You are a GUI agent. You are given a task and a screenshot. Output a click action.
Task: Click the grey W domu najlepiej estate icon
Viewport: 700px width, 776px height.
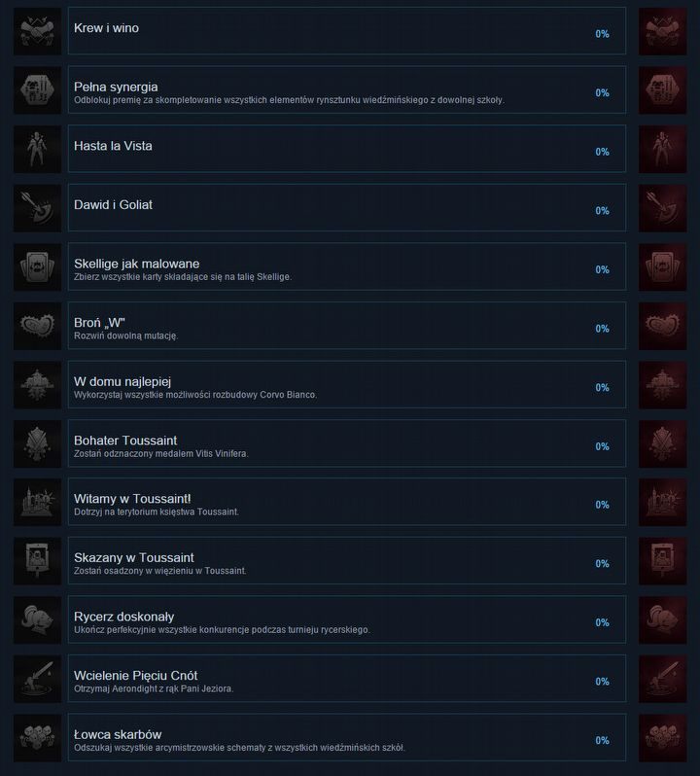(x=38, y=384)
